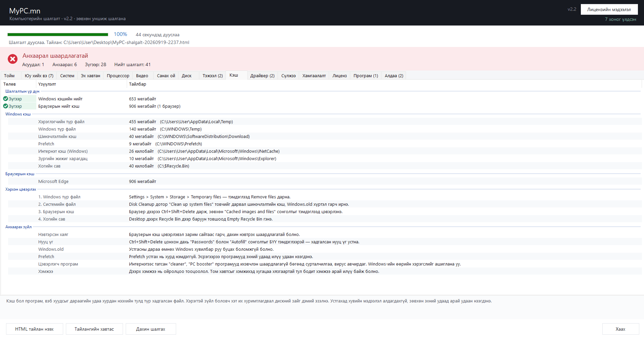Select the 1. Windows түр файл row
Image resolution: width=644 pixels, height=338 pixels.
[325, 197]
